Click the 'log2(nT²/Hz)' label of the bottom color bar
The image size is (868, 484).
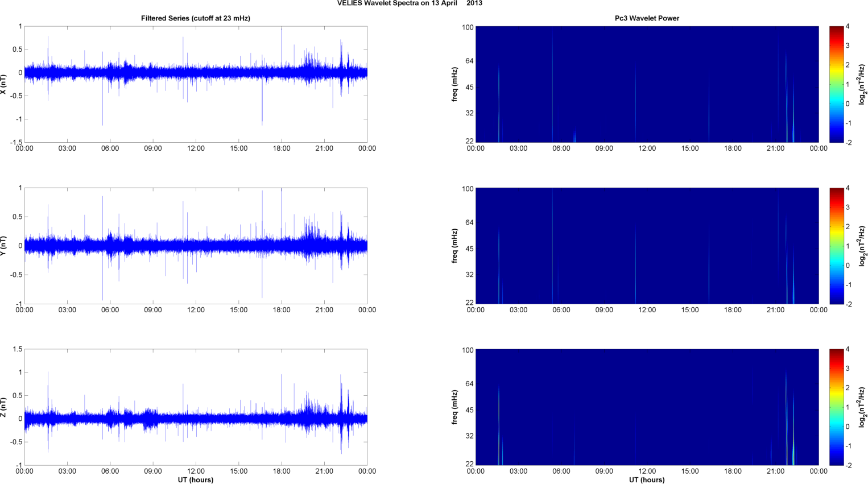point(862,407)
